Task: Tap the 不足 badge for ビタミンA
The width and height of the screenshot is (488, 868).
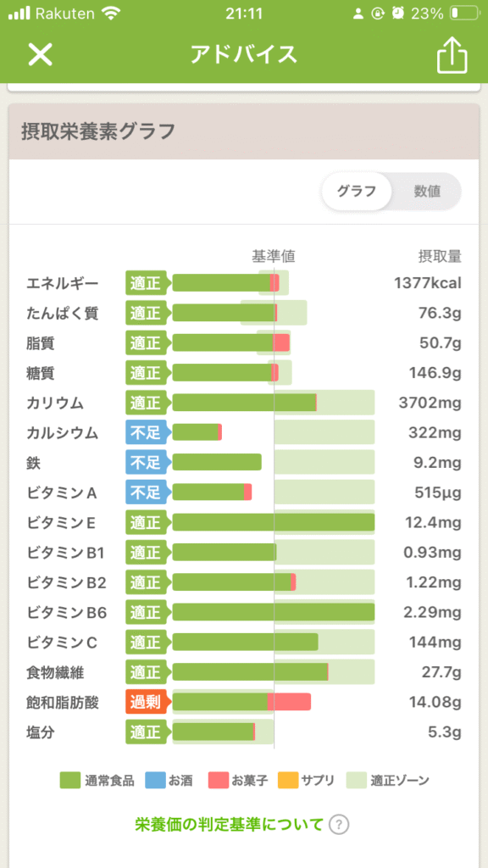Action: [x=146, y=492]
